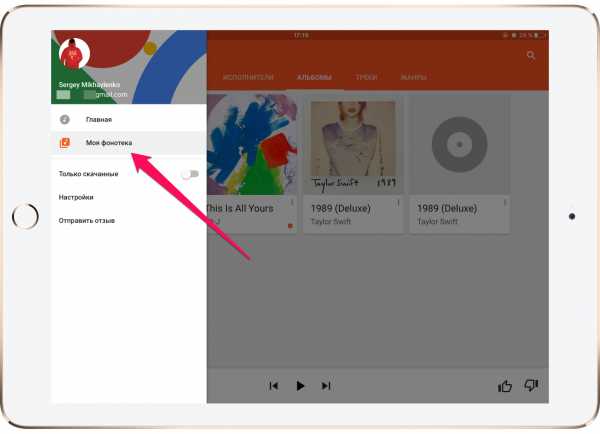Toggle the Только скачанные switch
Viewport: 600px width, 434px height.
pyautogui.click(x=190, y=174)
